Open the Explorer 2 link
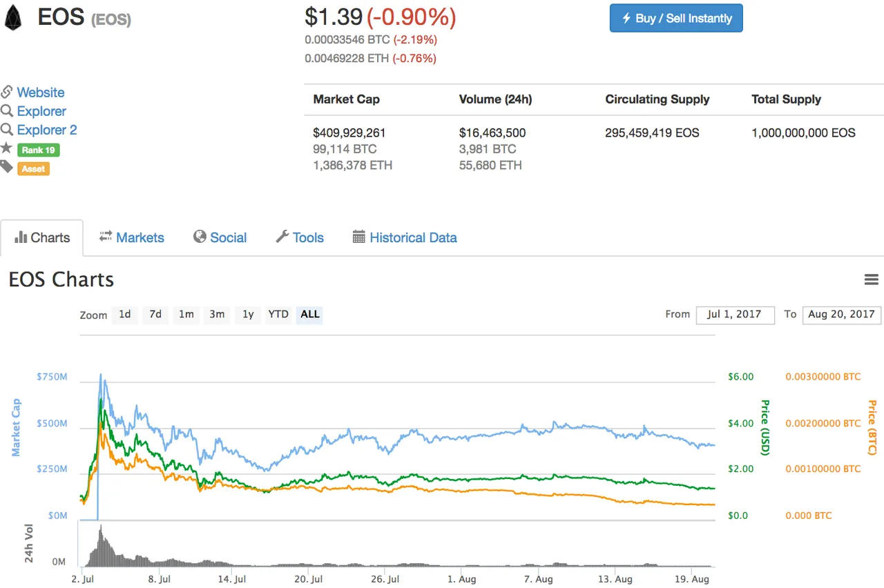The height and width of the screenshot is (588, 884). 47,130
